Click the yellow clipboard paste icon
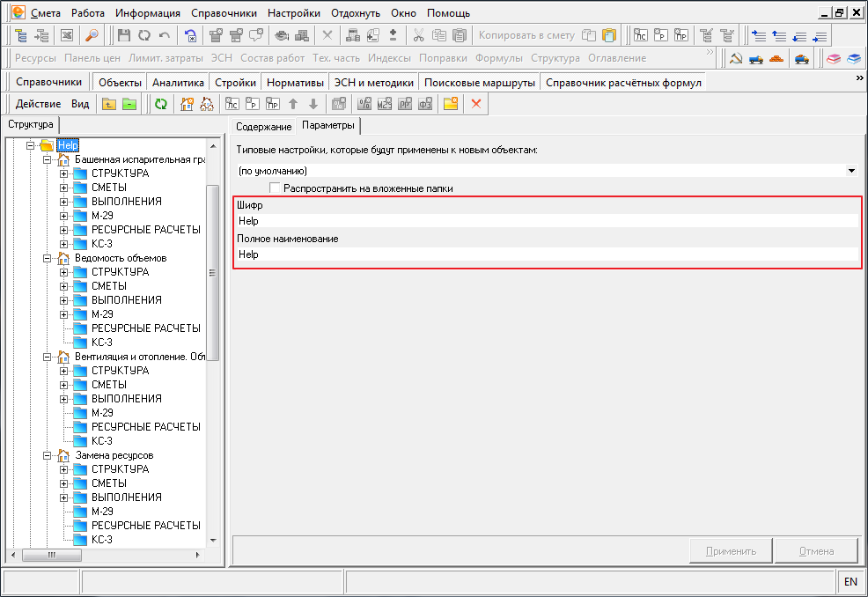868x597 pixels. pyautogui.click(x=609, y=35)
